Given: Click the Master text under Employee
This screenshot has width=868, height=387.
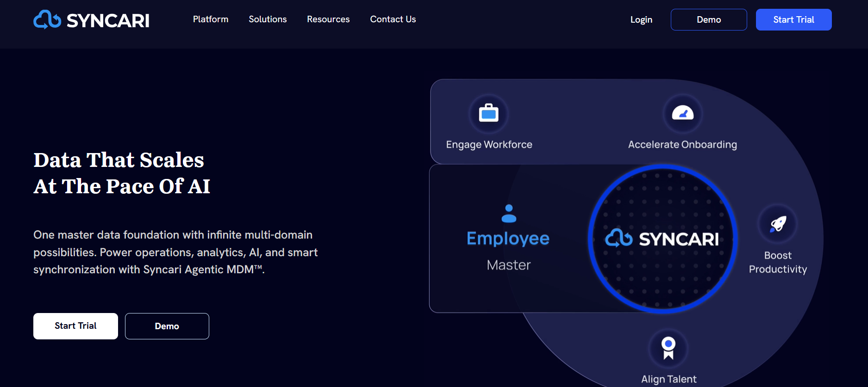Looking at the screenshot, I should (x=509, y=265).
